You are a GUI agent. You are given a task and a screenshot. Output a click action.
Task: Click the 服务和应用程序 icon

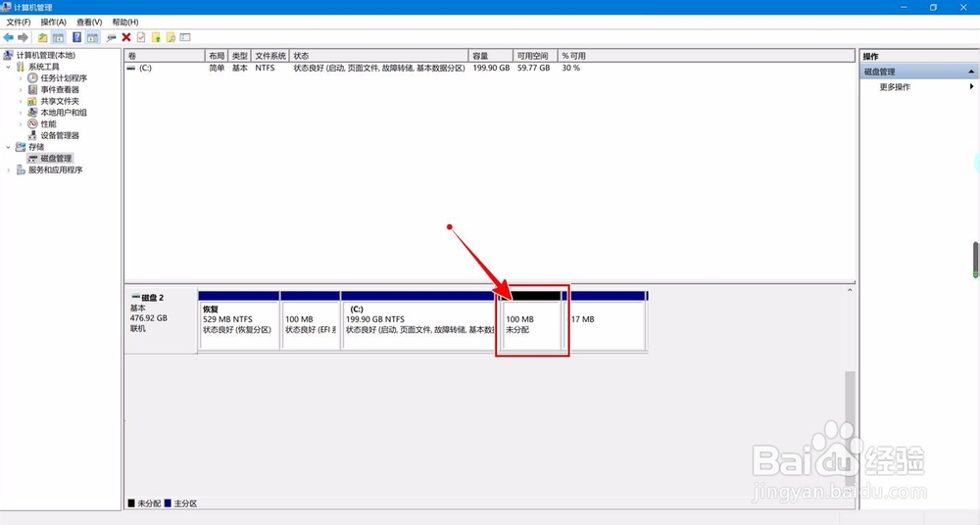(21, 169)
